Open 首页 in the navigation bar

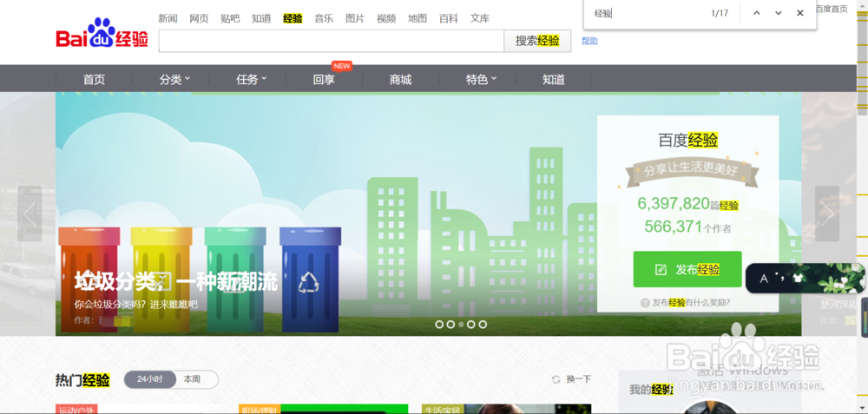click(x=94, y=80)
